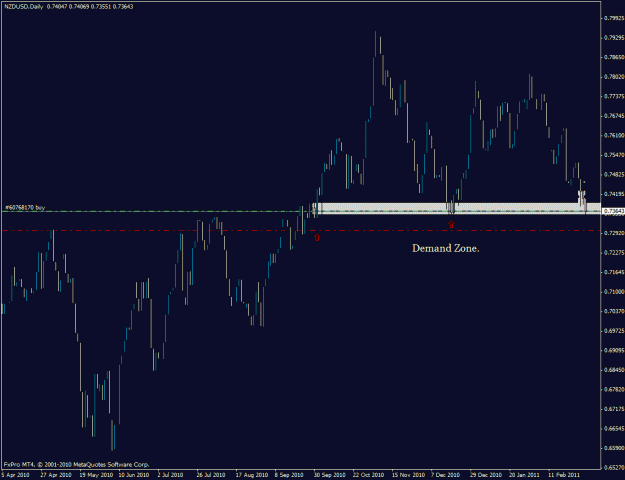Viewport: 625px width, 480px height.
Task: Click the NZDUSD,Daily chart title text
Action: point(24,7)
